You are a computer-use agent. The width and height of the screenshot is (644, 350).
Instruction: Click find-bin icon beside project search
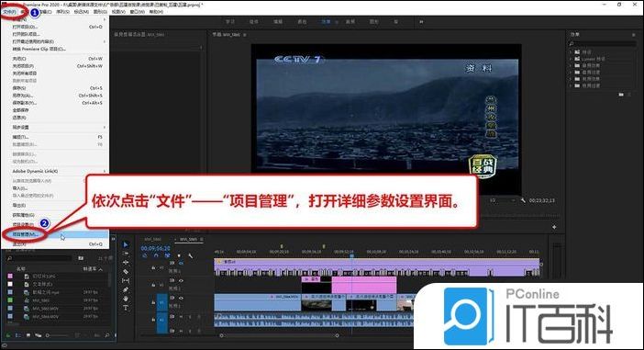(81, 258)
